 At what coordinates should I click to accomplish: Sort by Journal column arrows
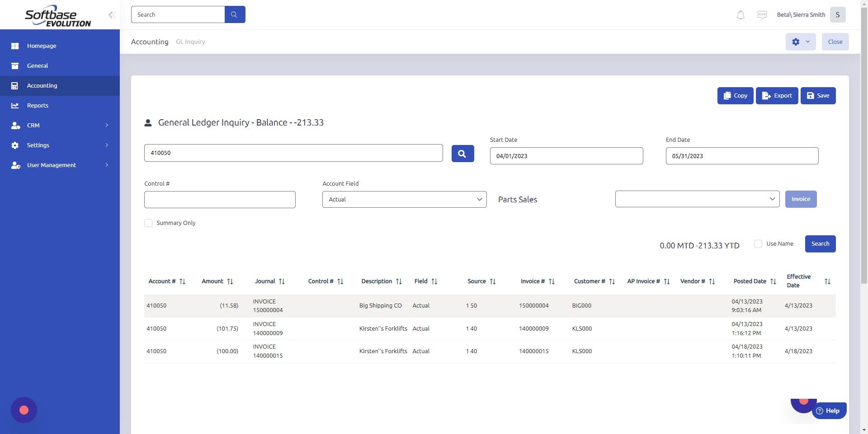tap(282, 281)
